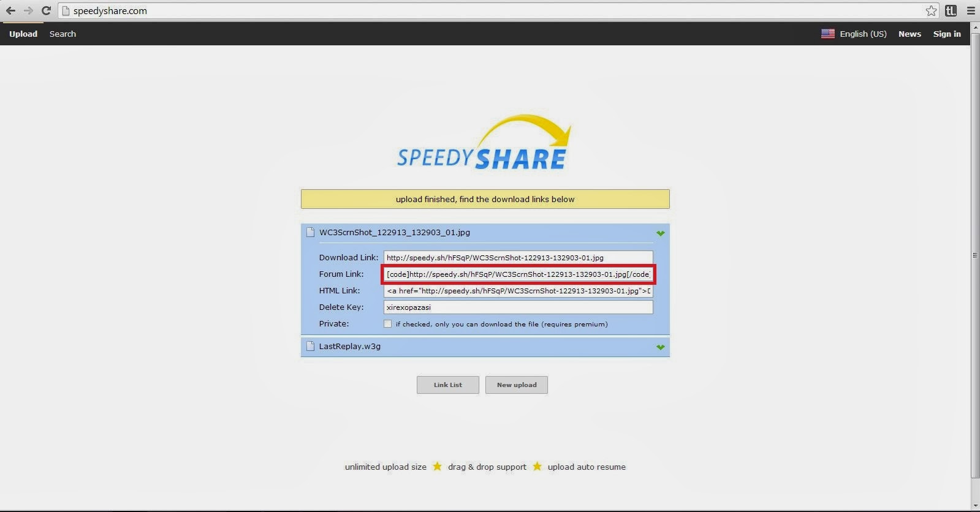Click the page vertical scrollbar
Viewport: 980px width, 512px height.
pyautogui.click(x=975, y=255)
